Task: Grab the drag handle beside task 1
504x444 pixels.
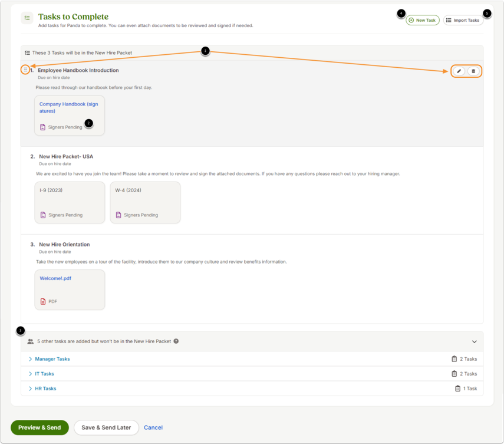Action: [25, 70]
